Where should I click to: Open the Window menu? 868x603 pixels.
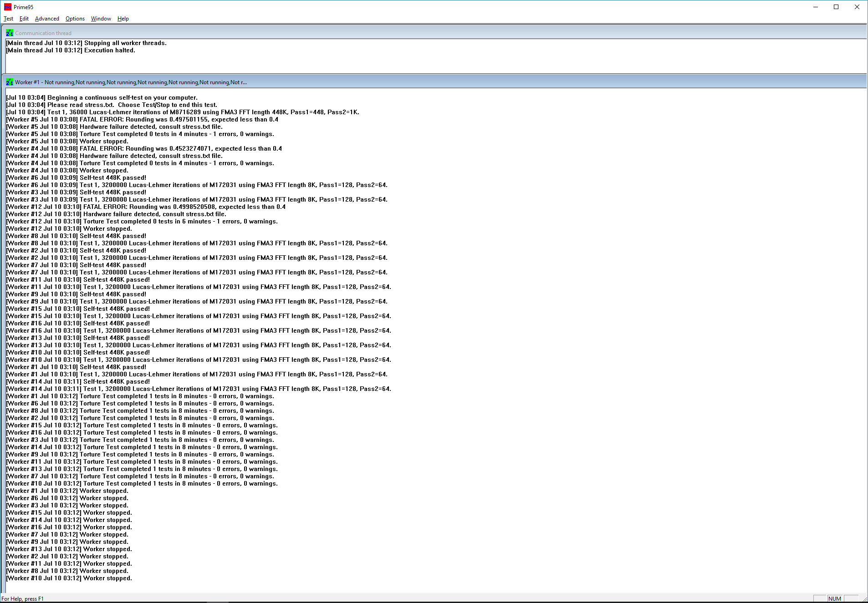(x=101, y=19)
